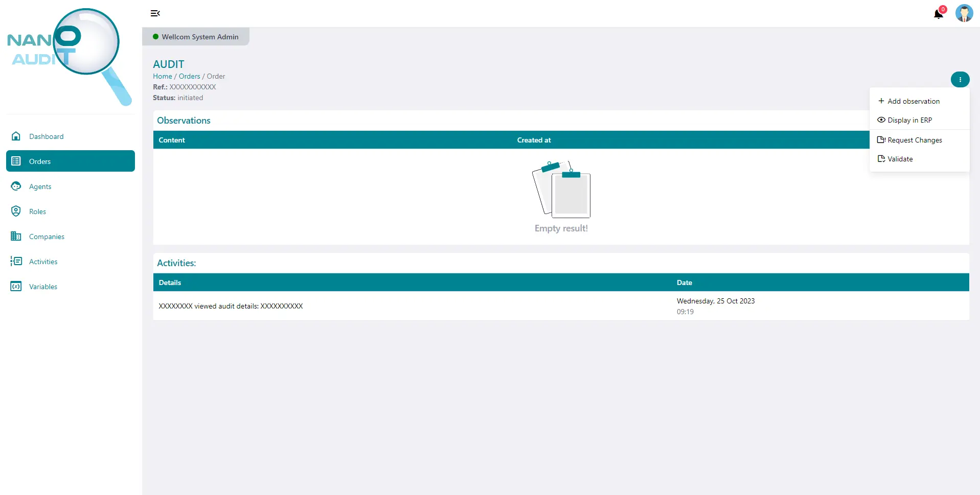980x495 pixels.
Task: Navigate to Home via the breadcrumb
Action: coord(162,76)
